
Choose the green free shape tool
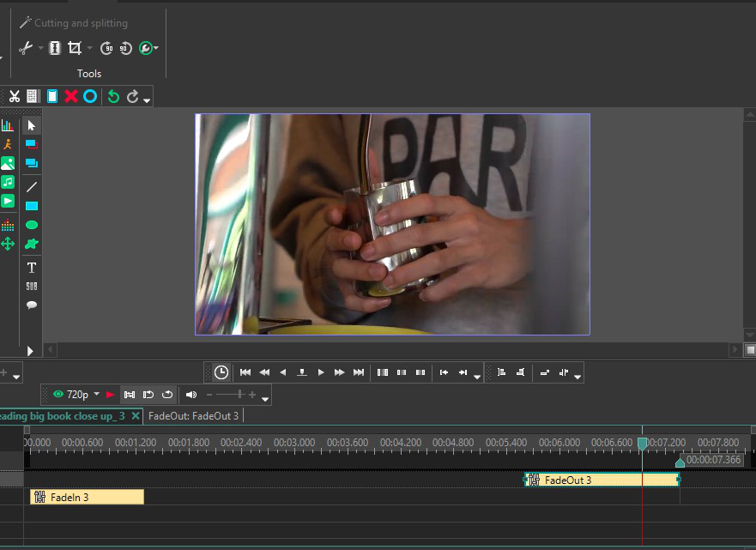(x=32, y=244)
